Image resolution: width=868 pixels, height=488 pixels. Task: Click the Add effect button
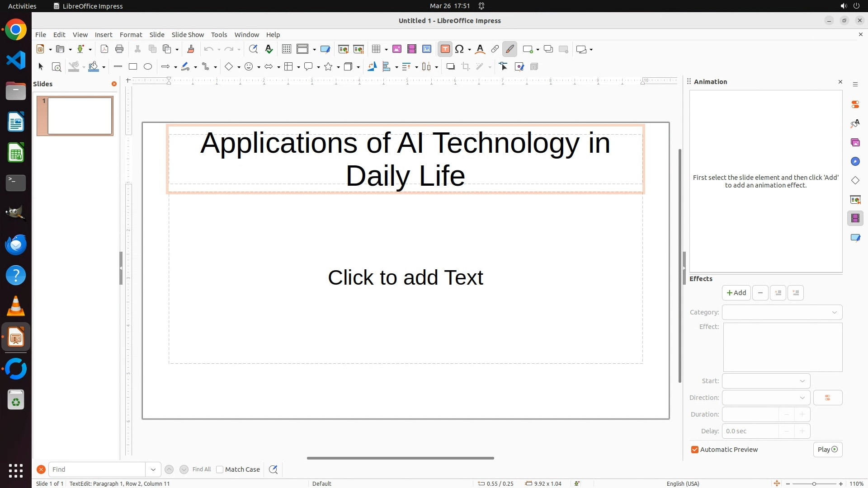736,293
